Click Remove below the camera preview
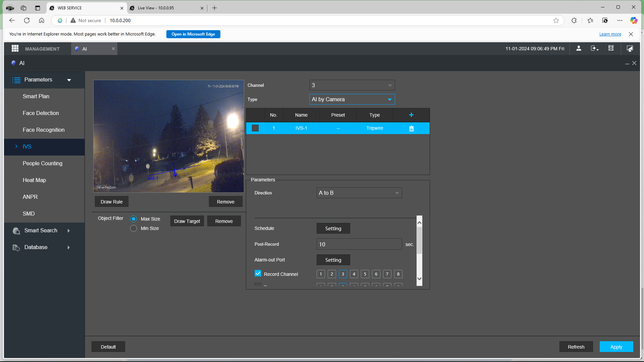Image resolution: width=644 pixels, height=362 pixels. [x=226, y=202]
